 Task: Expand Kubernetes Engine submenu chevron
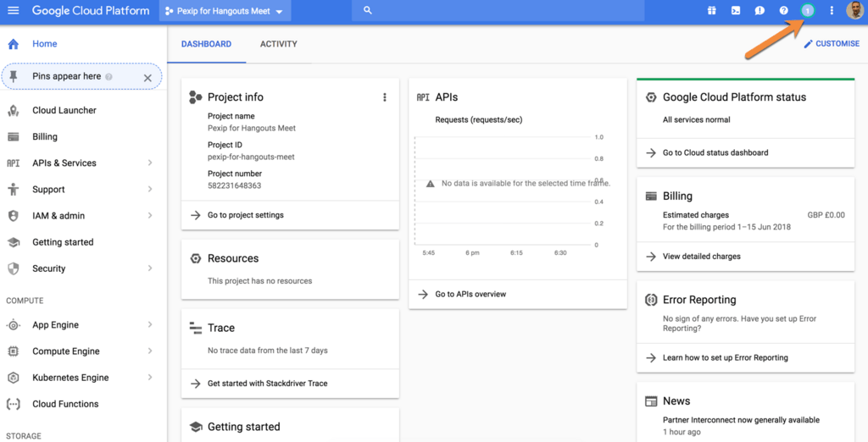150,378
